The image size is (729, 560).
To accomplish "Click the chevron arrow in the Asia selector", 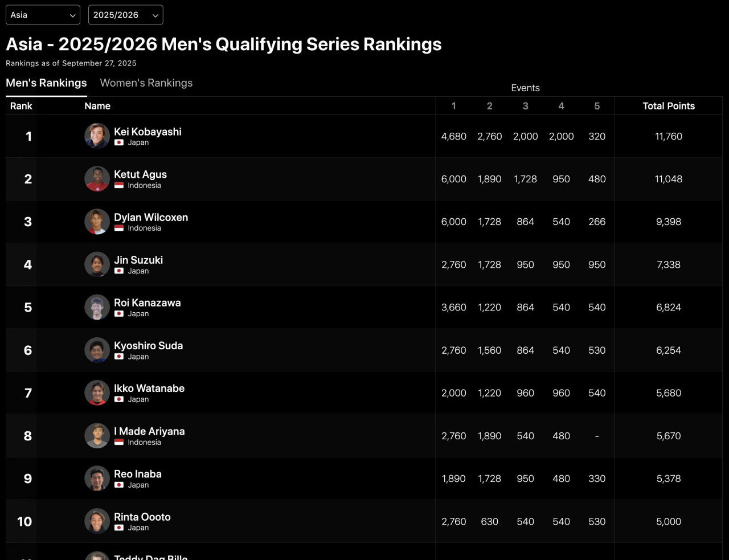I will (x=72, y=15).
